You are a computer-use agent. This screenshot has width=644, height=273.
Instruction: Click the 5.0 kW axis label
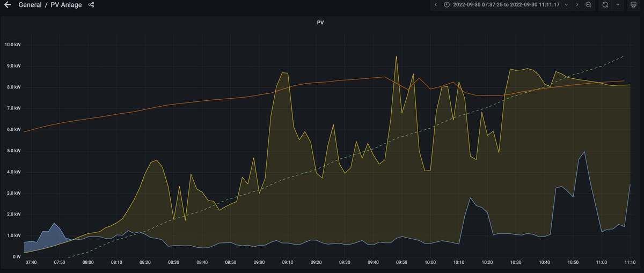[13, 151]
